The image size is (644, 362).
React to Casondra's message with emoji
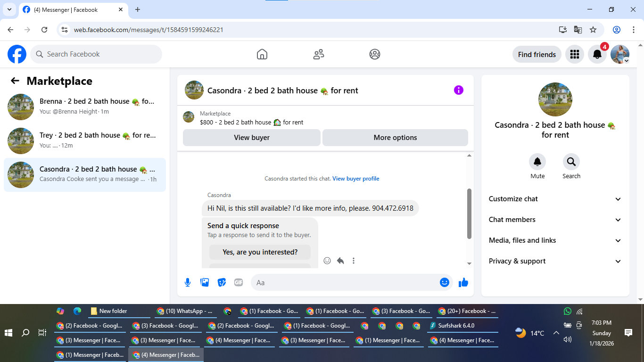(x=327, y=261)
